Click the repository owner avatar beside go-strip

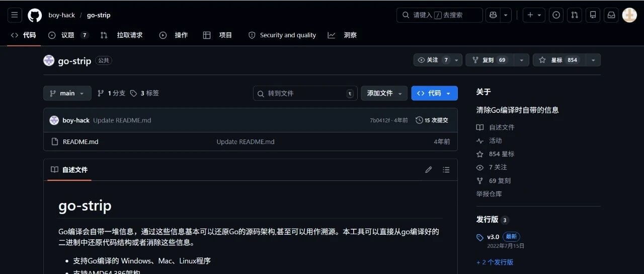click(x=49, y=60)
